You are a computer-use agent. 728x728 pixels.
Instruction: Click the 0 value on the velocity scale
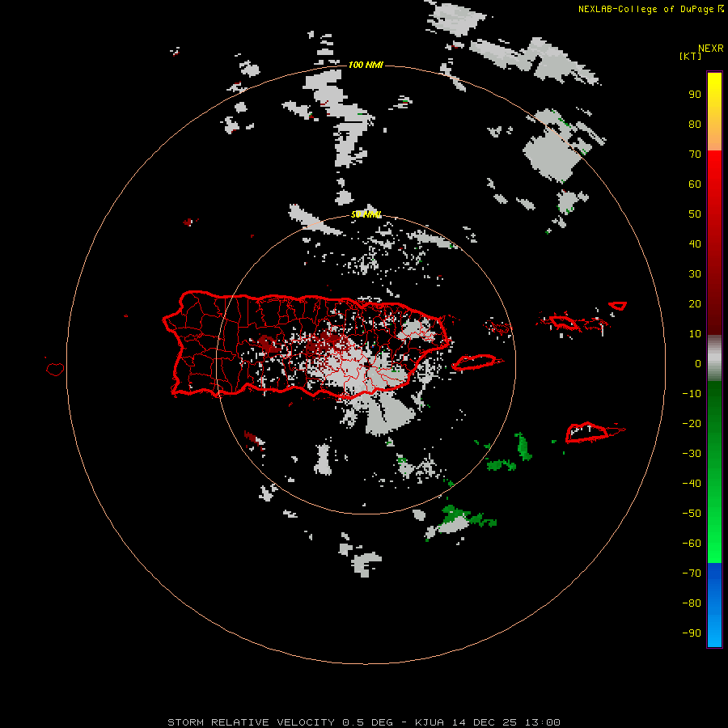tap(698, 363)
